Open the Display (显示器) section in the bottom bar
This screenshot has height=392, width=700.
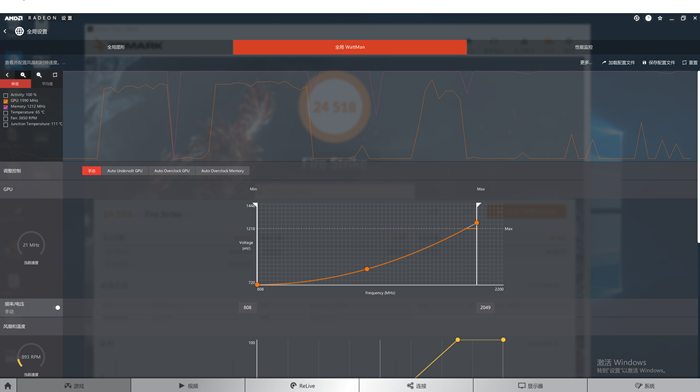(x=530, y=386)
